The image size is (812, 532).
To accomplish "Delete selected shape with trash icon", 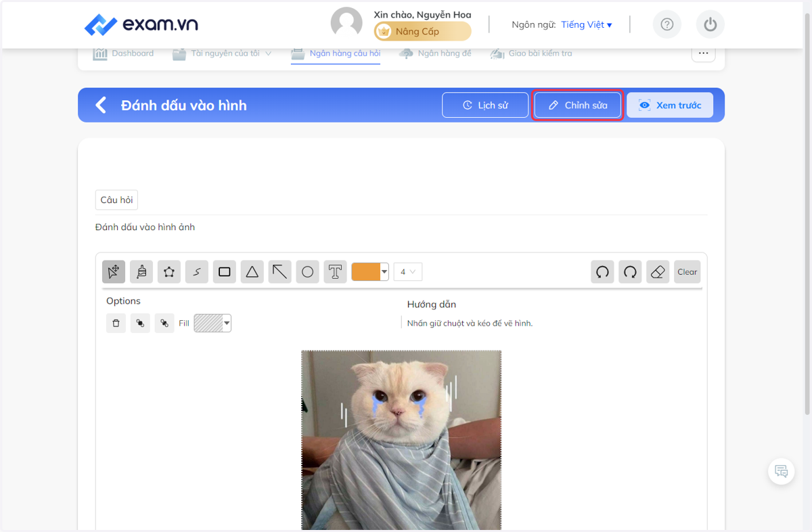I will pyautogui.click(x=116, y=324).
